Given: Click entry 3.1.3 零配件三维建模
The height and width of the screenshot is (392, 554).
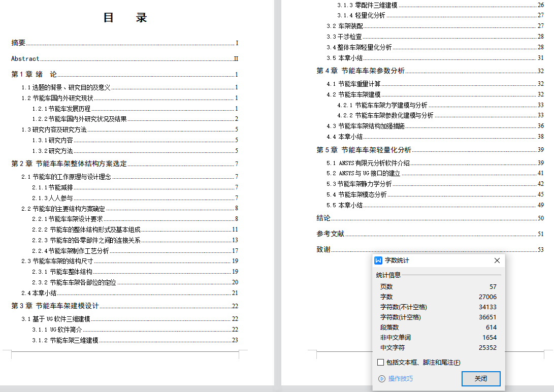Looking at the screenshot, I should 441,5.
